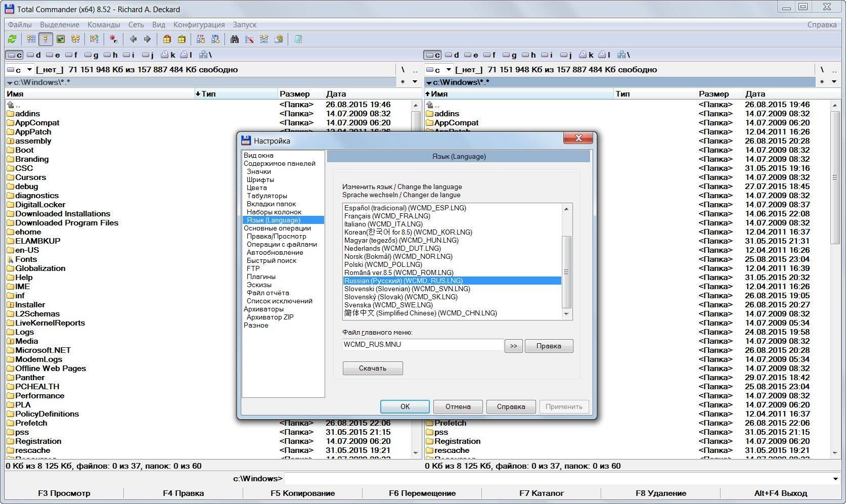Click the copy names to clipboard icon
The image size is (846, 504).
point(279,39)
